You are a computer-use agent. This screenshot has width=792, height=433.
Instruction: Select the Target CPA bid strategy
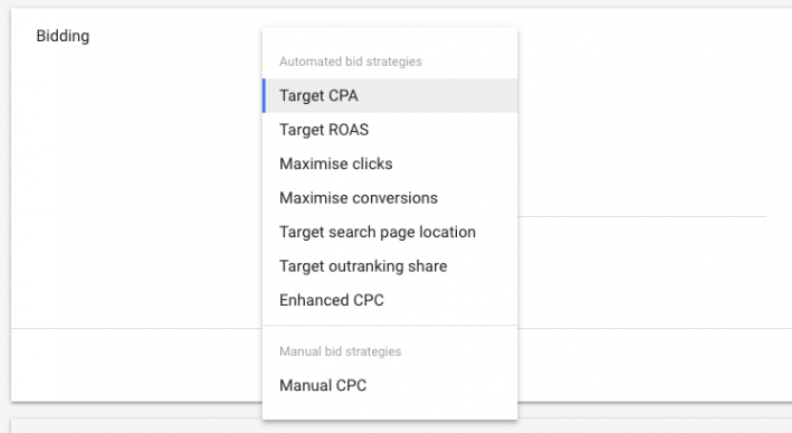tap(319, 96)
